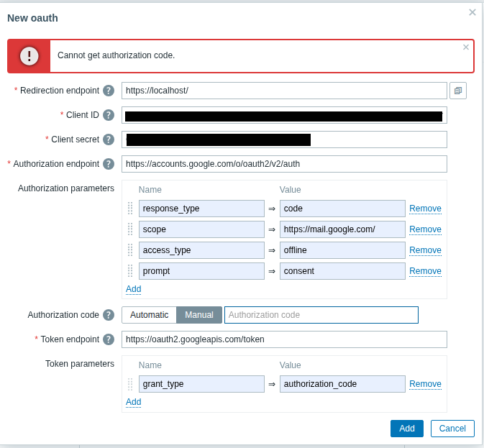484x448 pixels.
Task: Remove the prompt parameter row
Action: coord(425,271)
